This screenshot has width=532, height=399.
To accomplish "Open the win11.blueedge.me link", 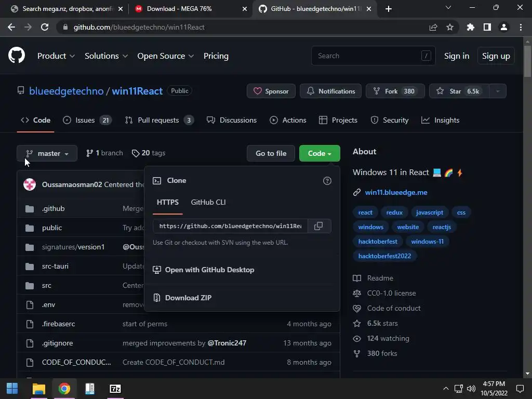I will (396, 192).
